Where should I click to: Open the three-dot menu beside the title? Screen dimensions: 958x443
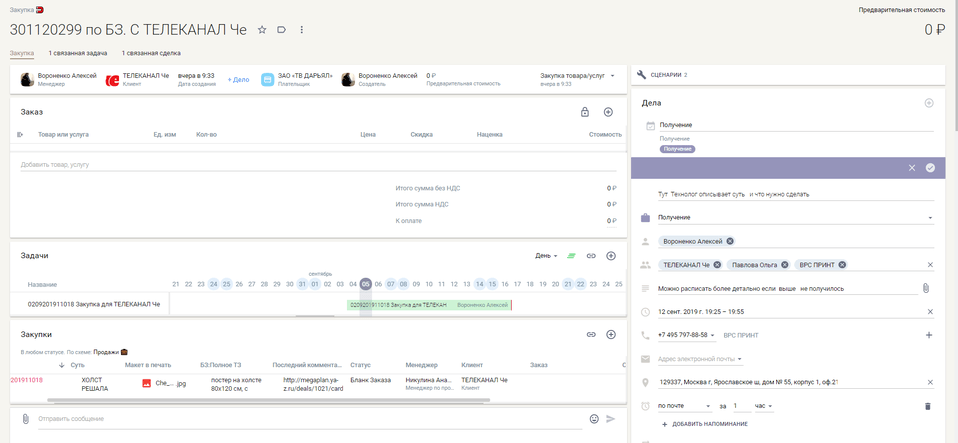click(301, 30)
